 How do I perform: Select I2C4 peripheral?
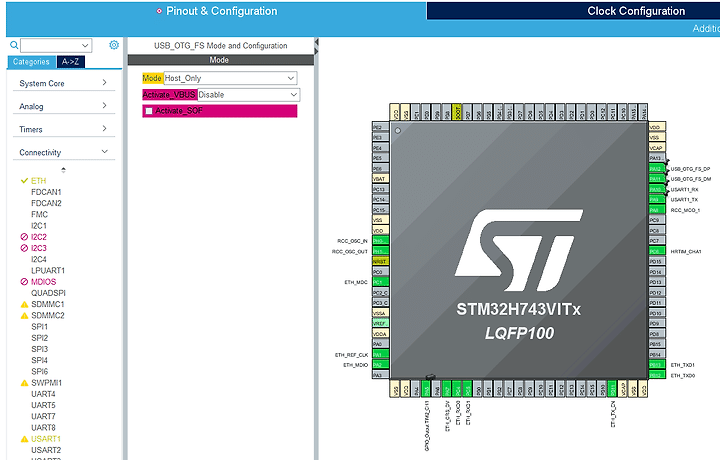tap(39, 259)
